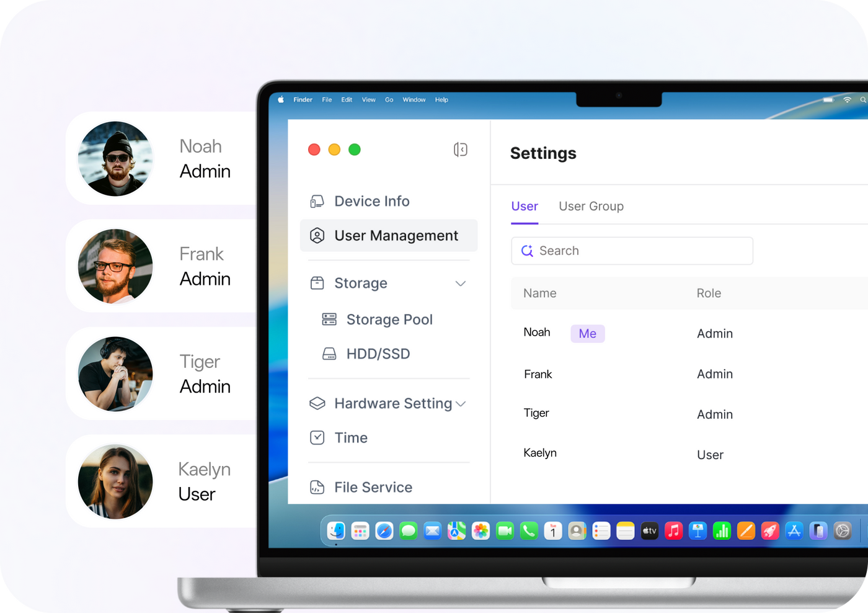Screen dimensions: 868x613
Task: Click the Name column header
Action: [x=540, y=293]
